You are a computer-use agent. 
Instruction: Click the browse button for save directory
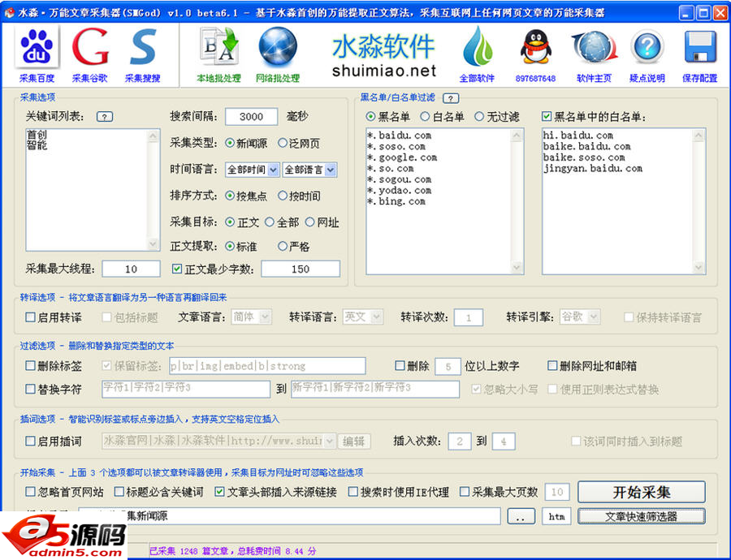pyautogui.click(x=521, y=516)
